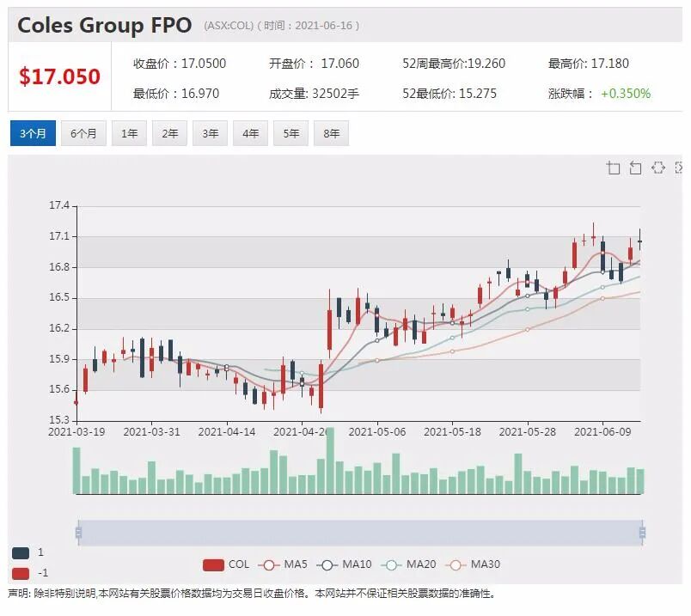Screen dimensions: 691x616
Task: Click the 最低价：16.970 value
Action: [176, 94]
